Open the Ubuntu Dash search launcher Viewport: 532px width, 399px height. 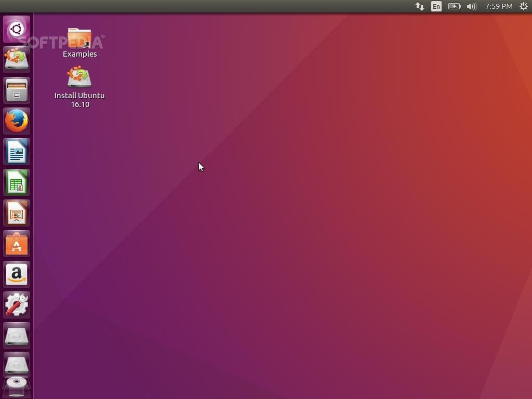[x=17, y=29]
